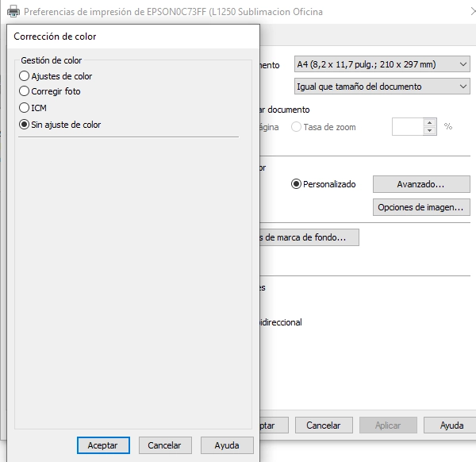Choose the Corregir foto radio option

click(x=25, y=91)
